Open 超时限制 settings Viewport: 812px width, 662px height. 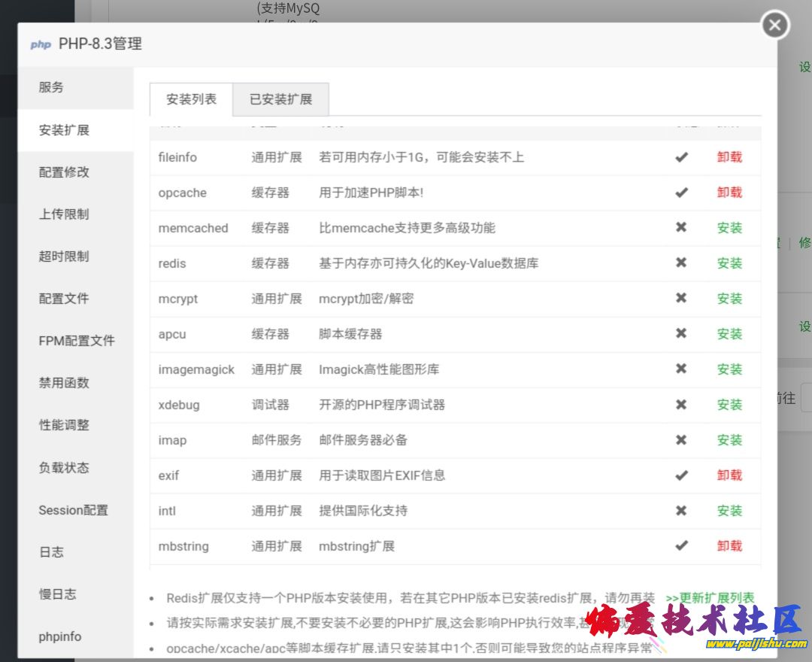coord(76,257)
